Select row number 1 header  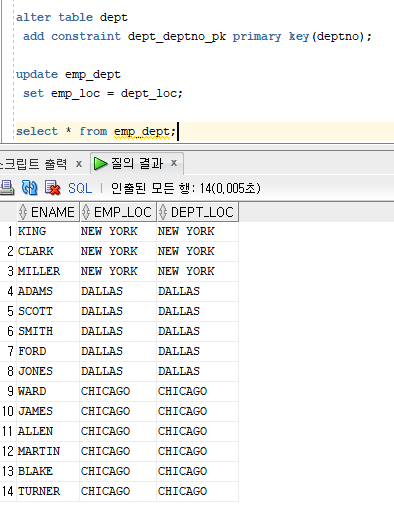coord(8,231)
